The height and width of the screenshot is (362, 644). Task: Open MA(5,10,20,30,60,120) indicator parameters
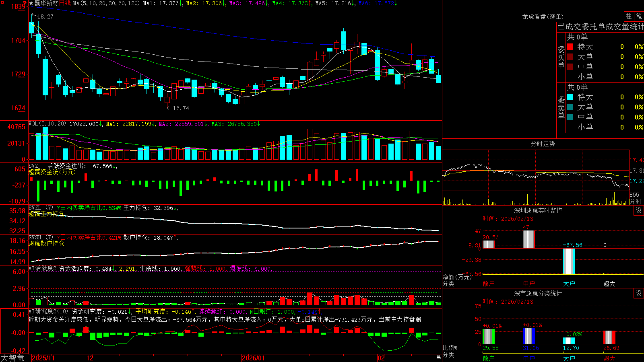106,3
